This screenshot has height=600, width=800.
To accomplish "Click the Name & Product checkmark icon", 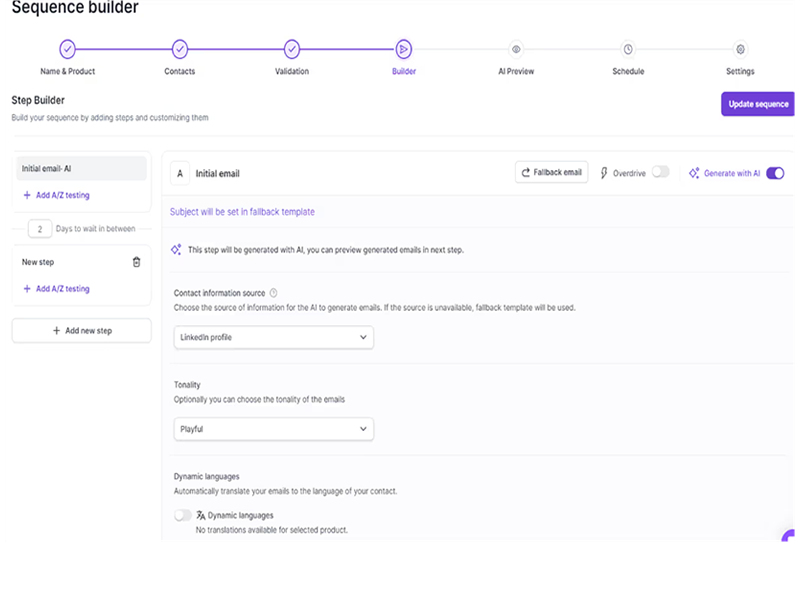I will click(x=67, y=49).
